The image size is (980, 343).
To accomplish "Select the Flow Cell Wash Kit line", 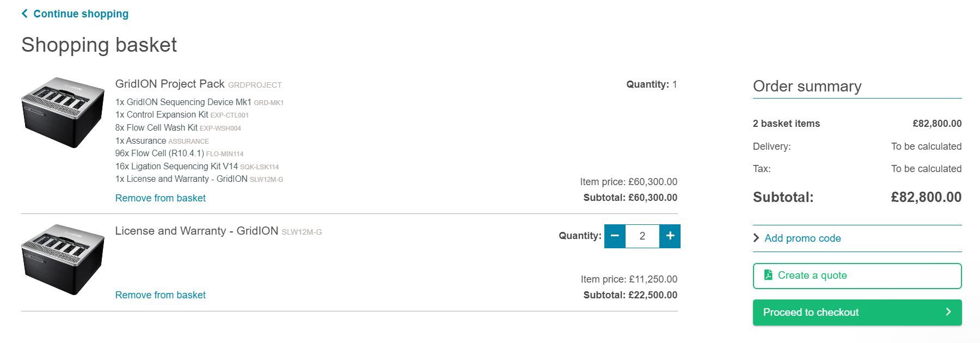I will click(x=156, y=127).
